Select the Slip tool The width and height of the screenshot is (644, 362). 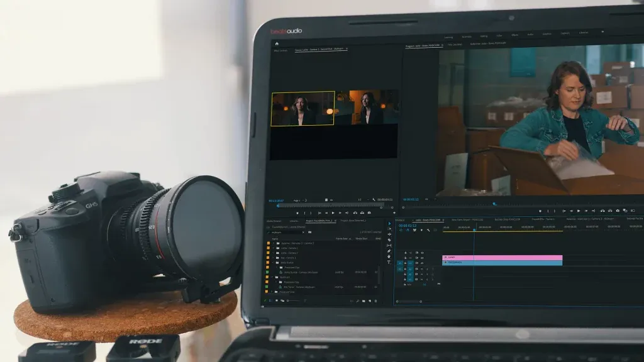click(x=389, y=246)
